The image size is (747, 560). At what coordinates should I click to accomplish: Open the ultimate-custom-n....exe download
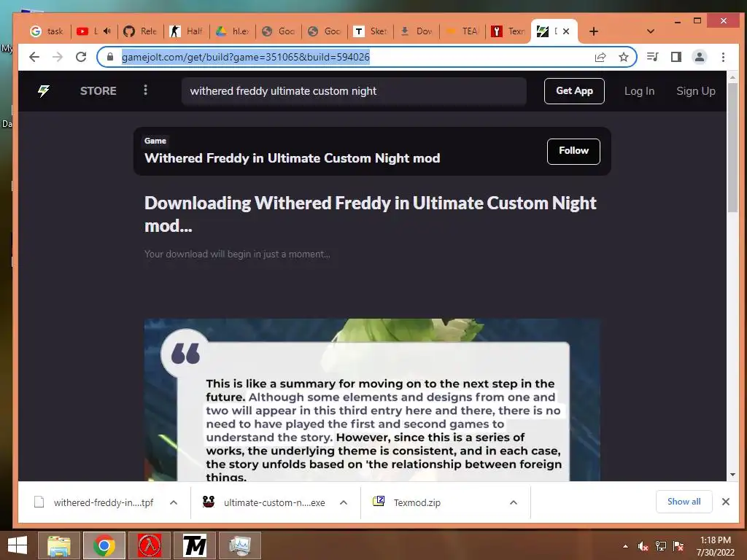point(263,502)
